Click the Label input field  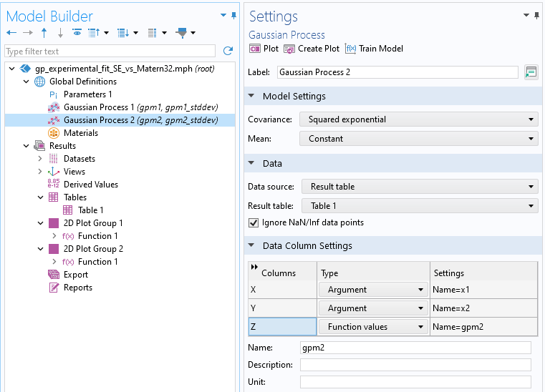coord(397,72)
